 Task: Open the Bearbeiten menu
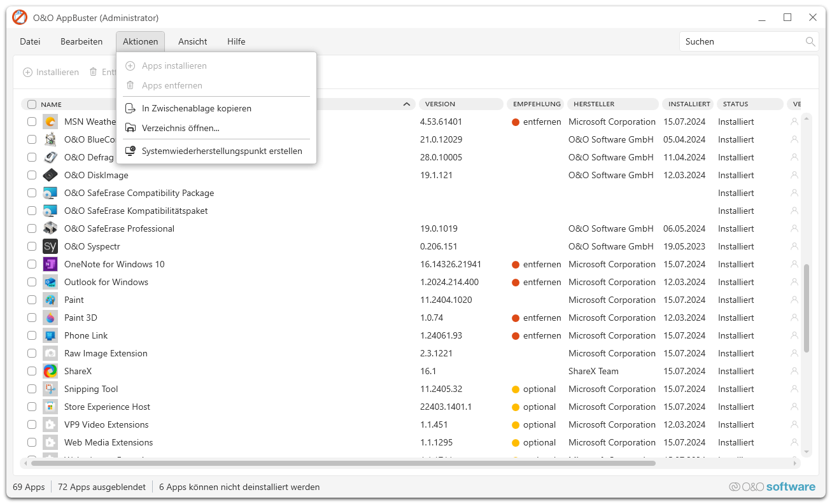point(81,41)
